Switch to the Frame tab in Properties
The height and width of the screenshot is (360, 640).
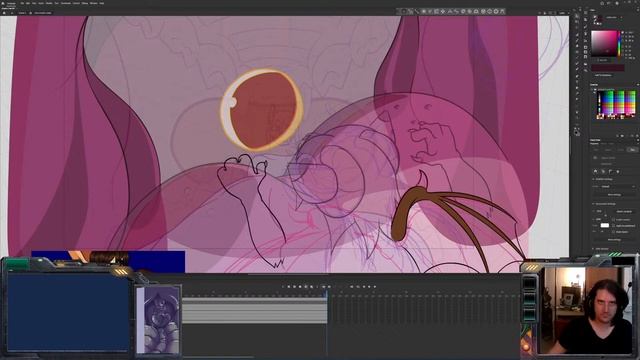(x=621, y=150)
